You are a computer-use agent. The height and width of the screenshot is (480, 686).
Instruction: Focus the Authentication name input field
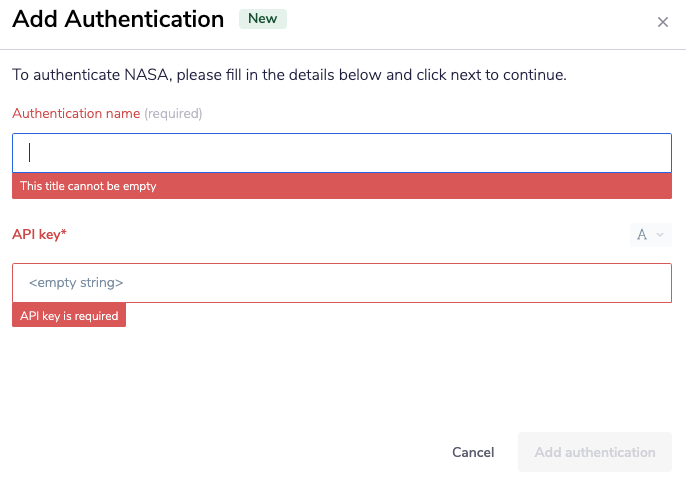(341, 153)
